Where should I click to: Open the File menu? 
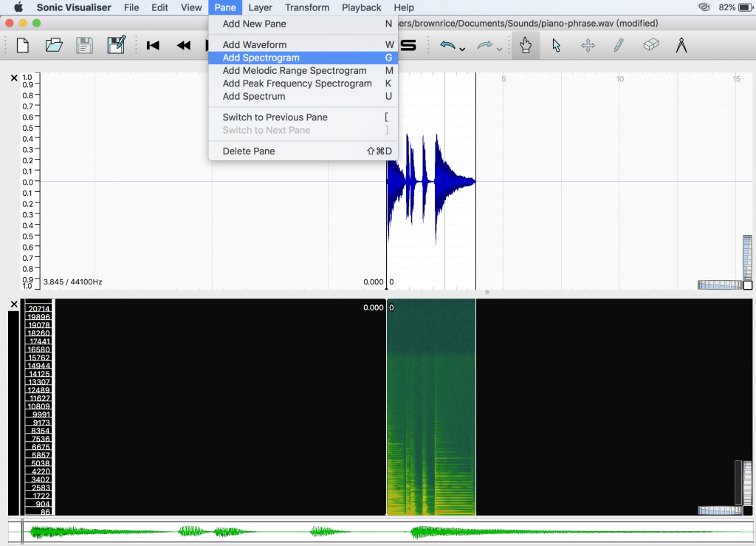[x=131, y=7]
